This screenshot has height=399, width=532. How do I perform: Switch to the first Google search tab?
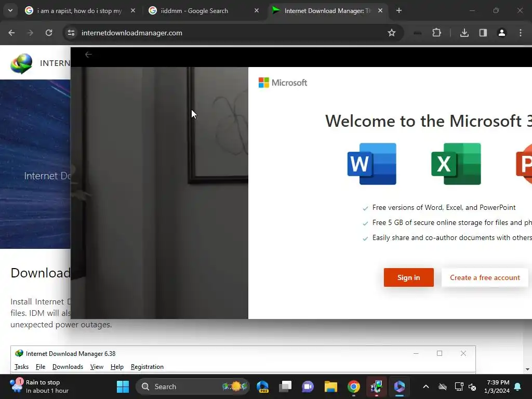[x=79, y=11]
